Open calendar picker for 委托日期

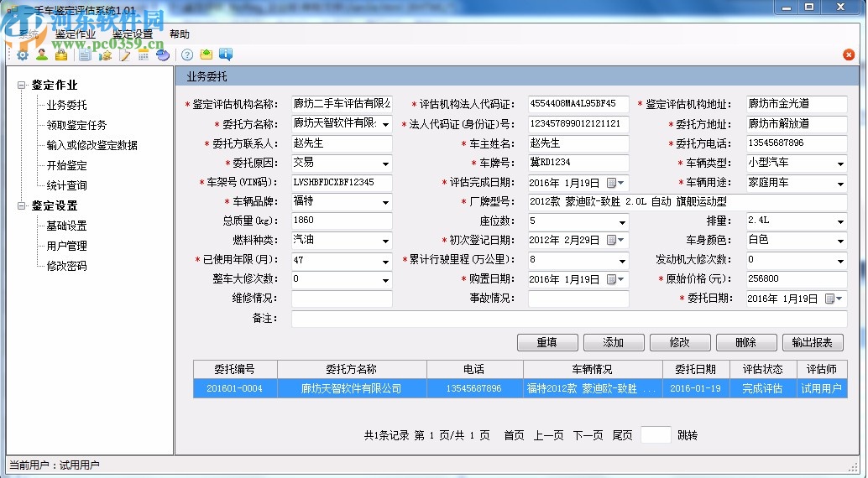[834, 299]
